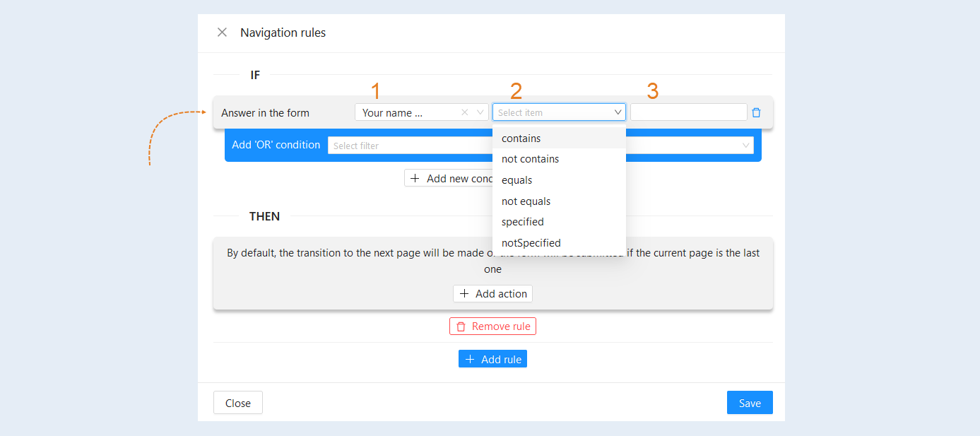Clear the 'Your name' selection
The image size is (980, 436).
[x=465, y=112]
